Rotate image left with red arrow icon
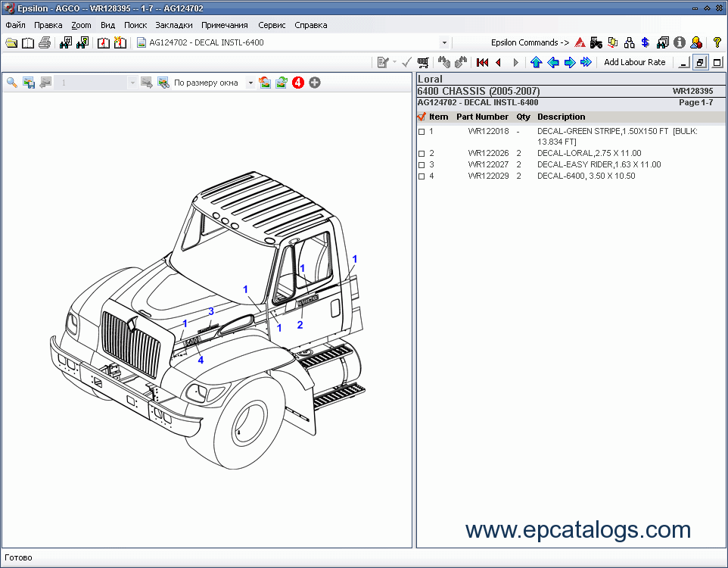Screen dimensions: 728x568 265,83
